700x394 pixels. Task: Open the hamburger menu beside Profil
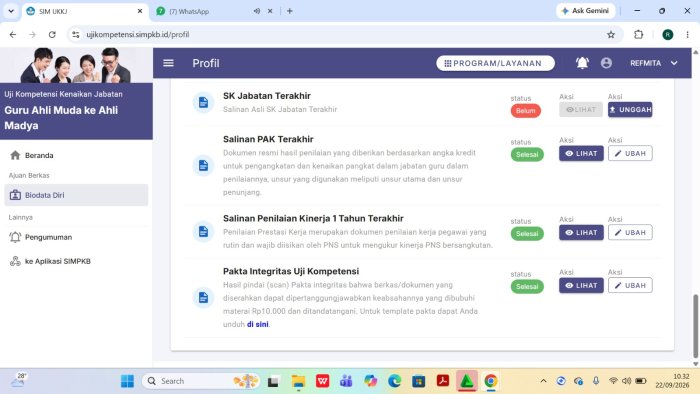[168, 63]
